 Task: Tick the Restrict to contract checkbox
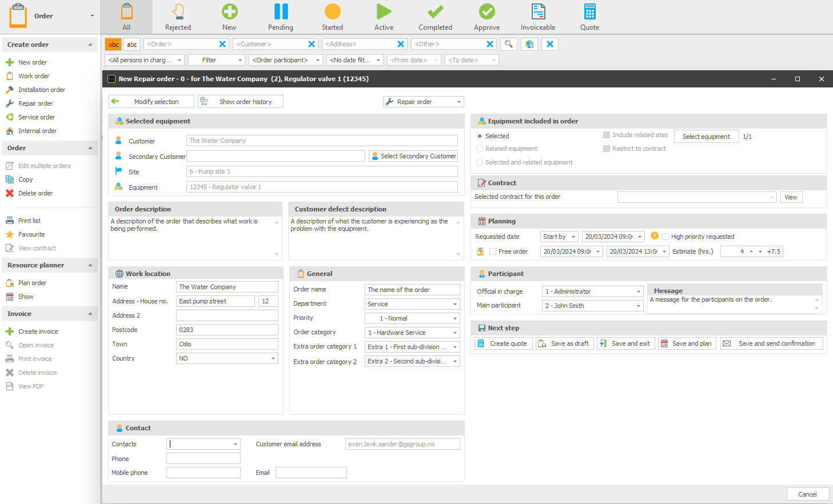(x=607, y=149)
